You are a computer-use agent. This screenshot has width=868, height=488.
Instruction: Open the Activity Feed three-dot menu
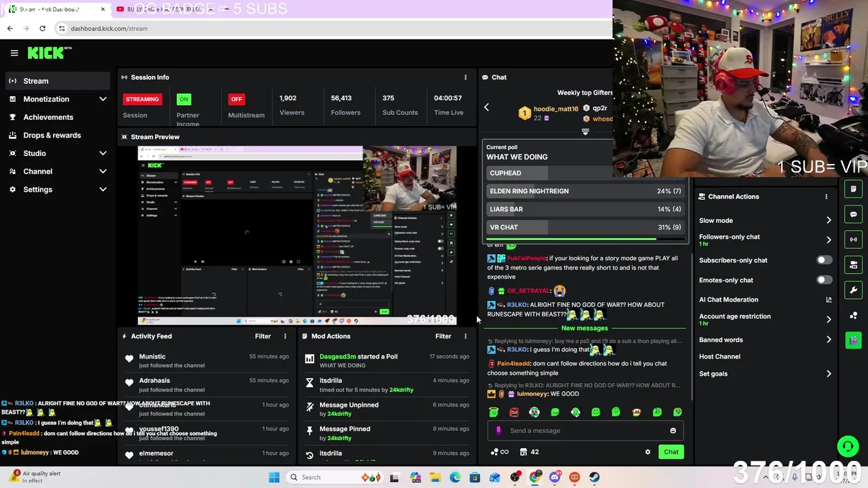[285, 336]
